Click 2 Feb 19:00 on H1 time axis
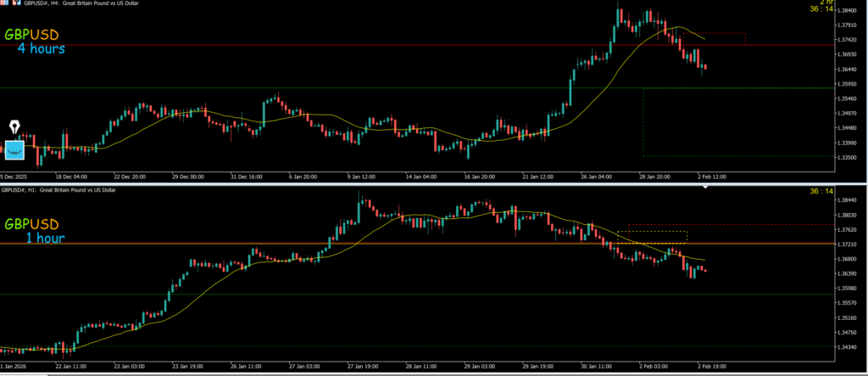The height and width of the screenshot is (376, 868). click(x=712, y=367)
